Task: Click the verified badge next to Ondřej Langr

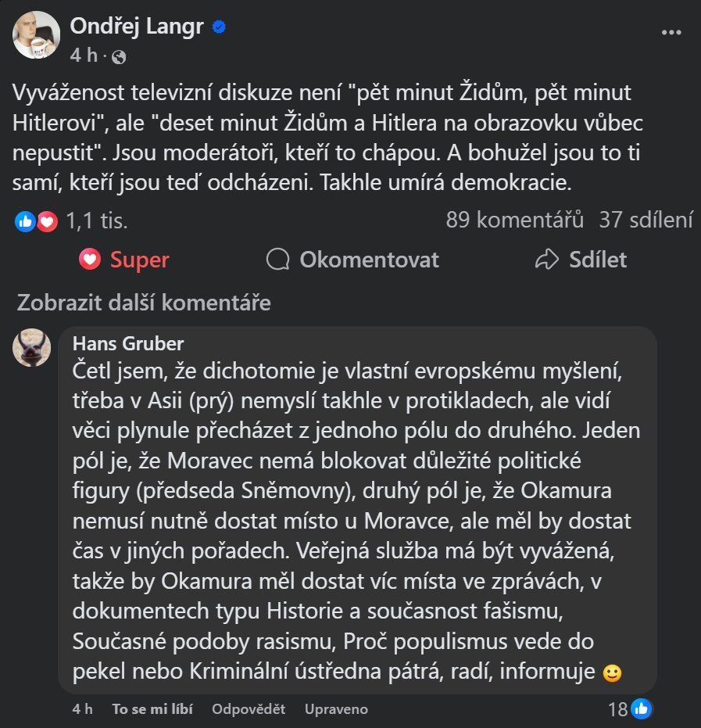Action: (220, 27)
